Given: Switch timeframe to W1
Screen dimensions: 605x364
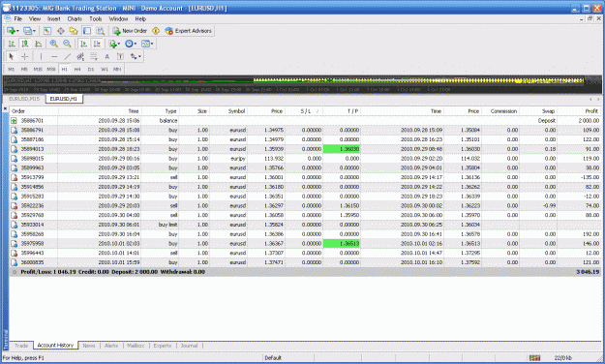Looking at the screenshot, I should (x=105, y=69).
